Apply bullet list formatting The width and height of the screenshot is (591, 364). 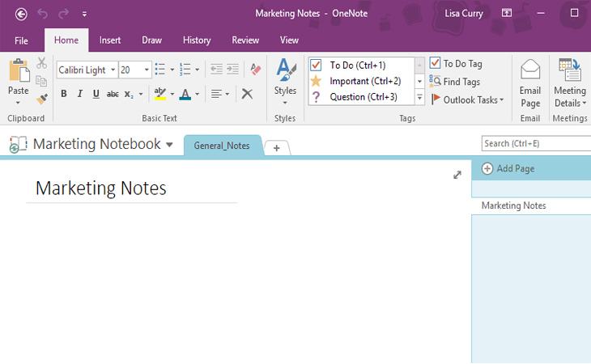point(159,70)
